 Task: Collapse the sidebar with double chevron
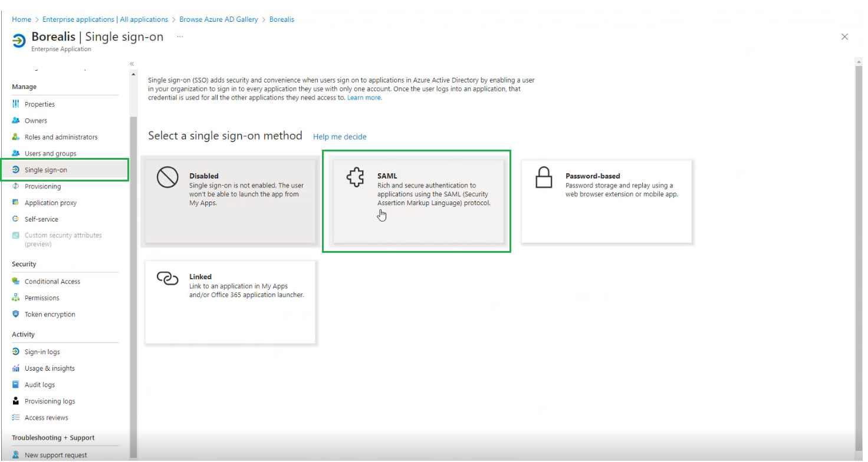131,64
